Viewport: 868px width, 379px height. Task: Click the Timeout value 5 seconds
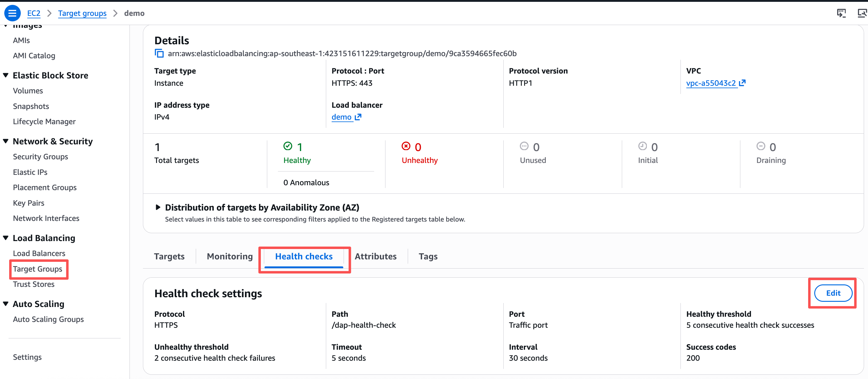click(x=348, y=358)
